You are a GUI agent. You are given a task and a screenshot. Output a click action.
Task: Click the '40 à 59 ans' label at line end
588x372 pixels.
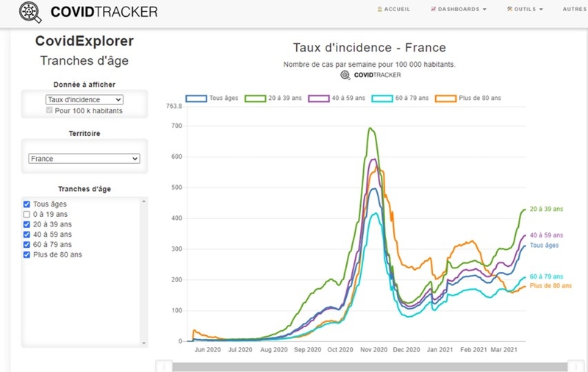click(546, 235)
